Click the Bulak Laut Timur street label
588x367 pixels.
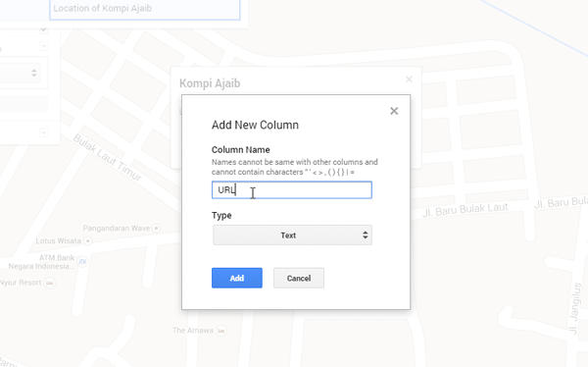click(x=107, y=157)
